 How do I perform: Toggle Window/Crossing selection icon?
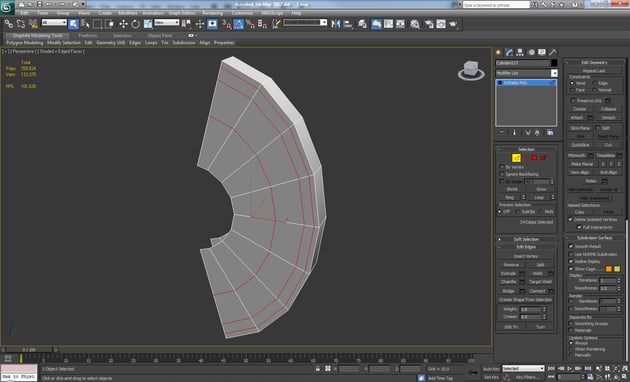[109, 24]
